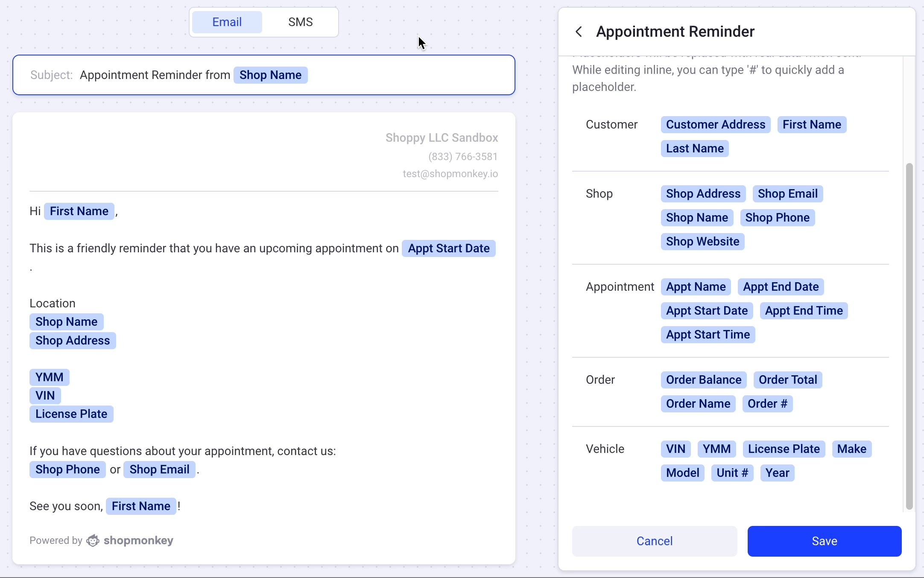Click the Subject input field
Viewport: 924px width, 578px height.
pyautogui.click(x=264, y=75)
